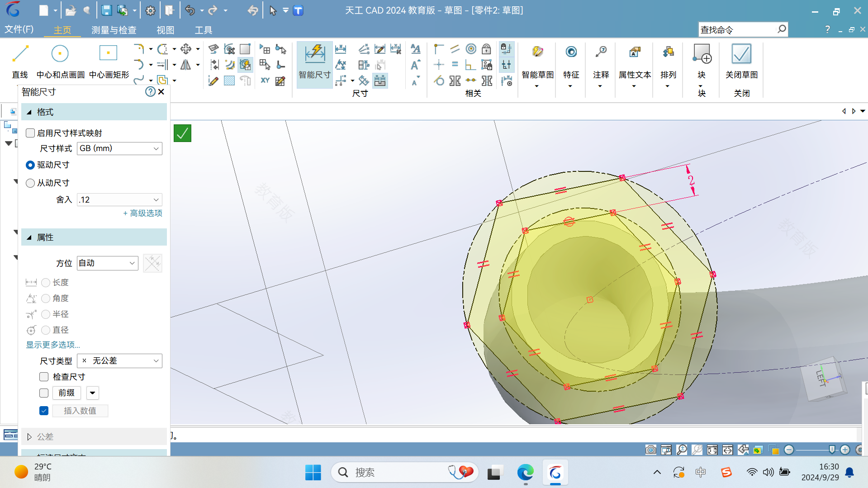
Task: Toggle the Prefix (前缀) checkbox
Action: coord(44,393)
